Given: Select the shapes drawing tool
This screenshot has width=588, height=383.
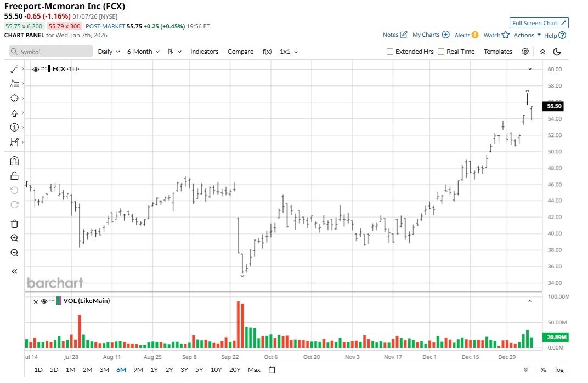Looking at the screenshot, I should (x=14, y=98).
